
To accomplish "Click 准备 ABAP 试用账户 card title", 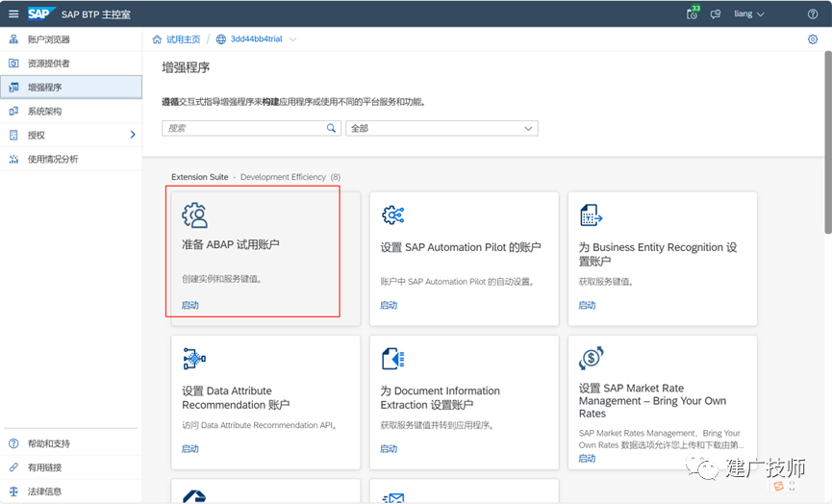I will pos(230,244).
